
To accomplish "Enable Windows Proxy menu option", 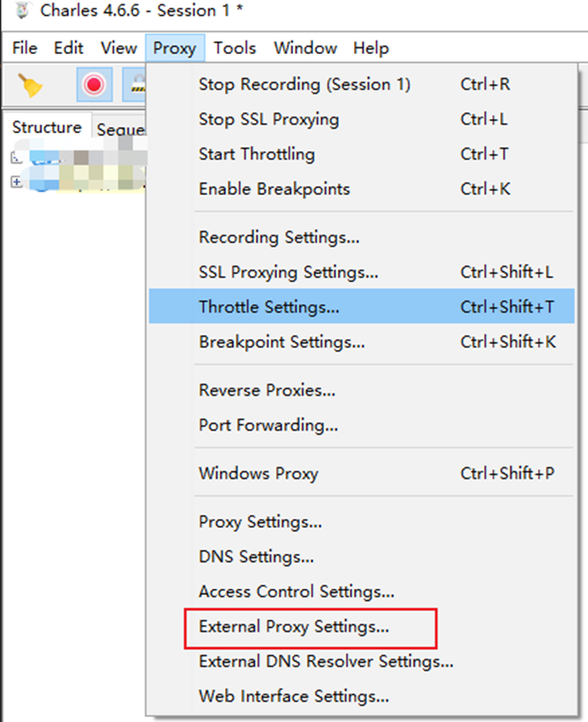I will [258, 474].
